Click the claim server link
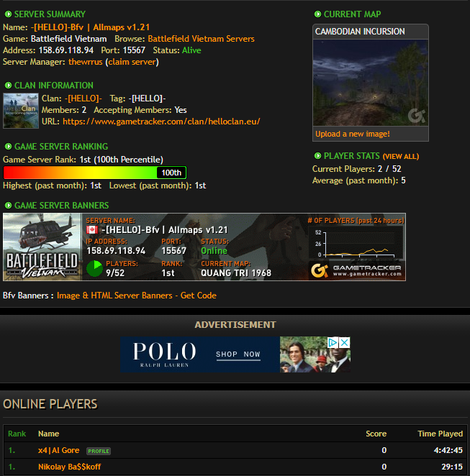 pyautogui.click(x=132, y=62)
